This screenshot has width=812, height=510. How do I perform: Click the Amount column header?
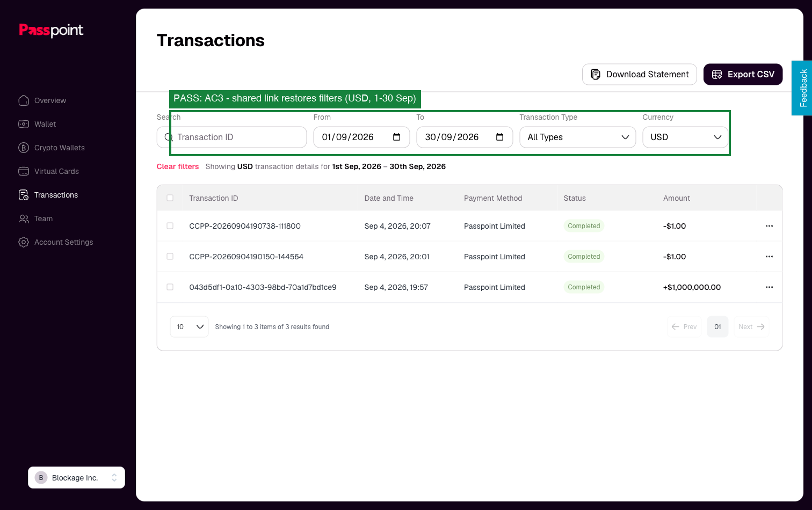[677, 198]
